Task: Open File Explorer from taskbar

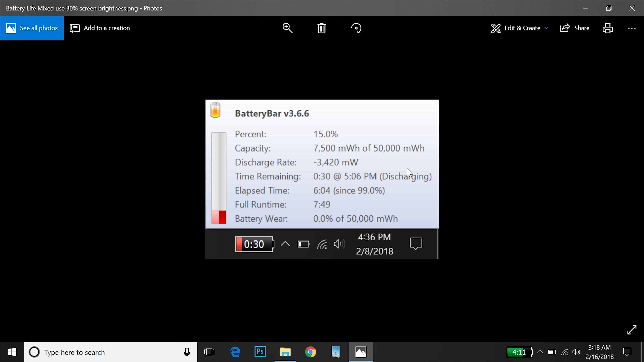Action: coord(285,352)
